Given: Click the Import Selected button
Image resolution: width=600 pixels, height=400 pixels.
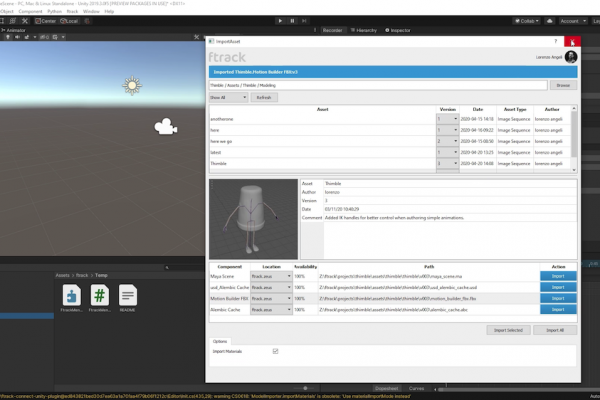Looking at the screenshot, I should click(509, 330).
